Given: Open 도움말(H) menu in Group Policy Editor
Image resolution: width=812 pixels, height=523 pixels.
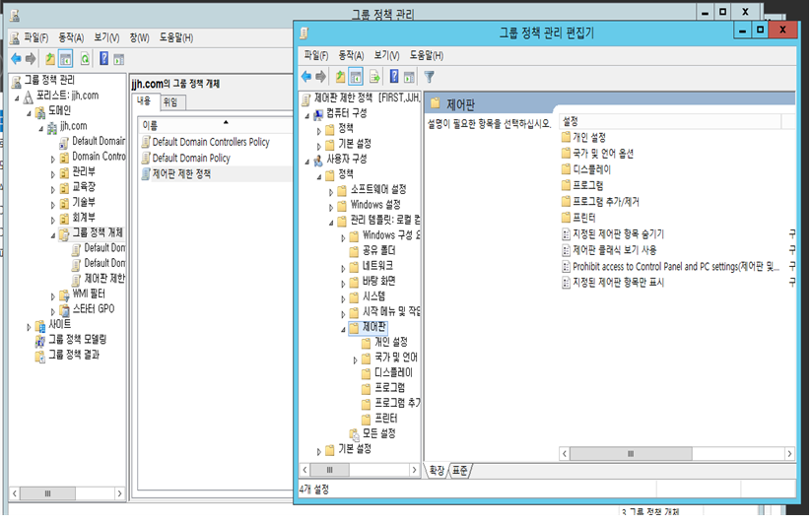Looking at the screenshot, I should (426, 55).
